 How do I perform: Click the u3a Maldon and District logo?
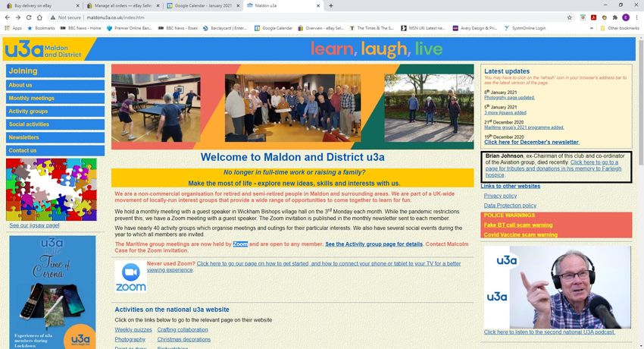[43, 49]
